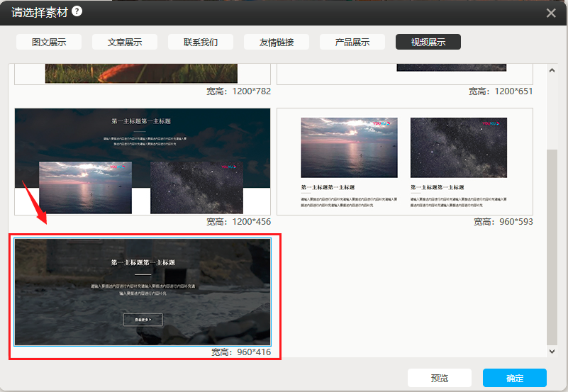Click 查看更多 button inside the 960*416 template
This screenshot has height=392, width=568.
tap(143, 320)
